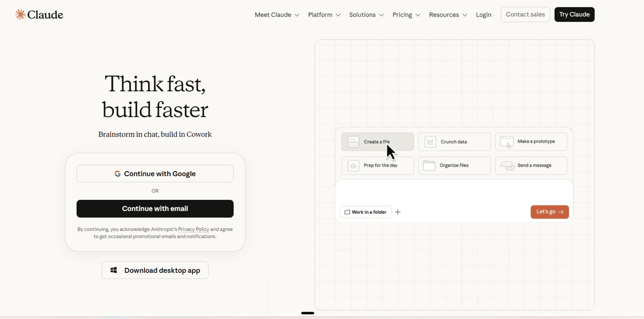Click the Send a message envelope icon
The width and height of the screenshot is (644, 319).
tap(507, 165)
